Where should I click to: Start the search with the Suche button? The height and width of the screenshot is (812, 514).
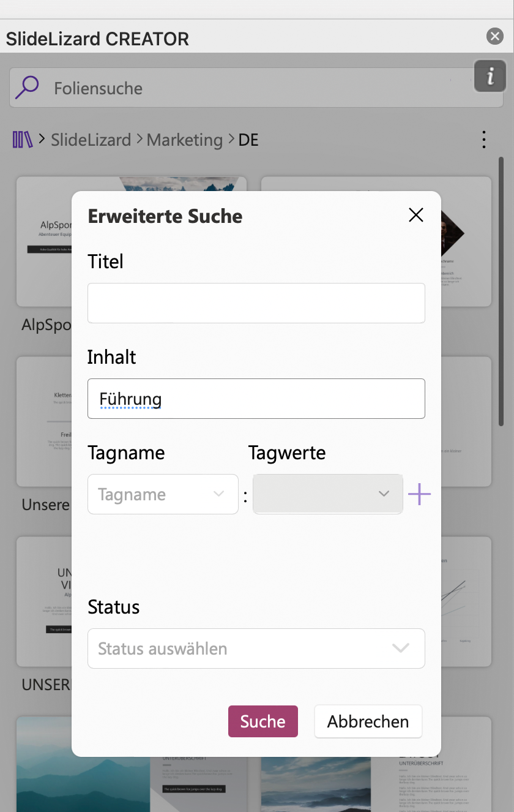tap(263, 721)
